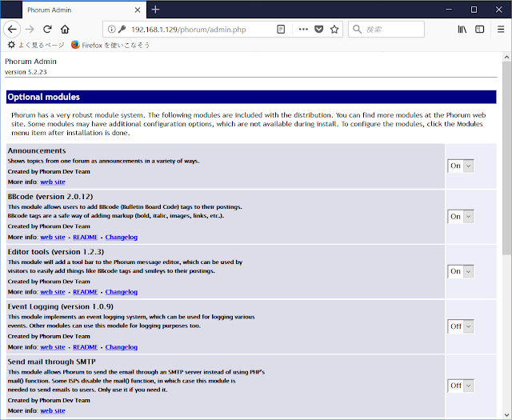Open Send mail through SMTP web site link

tap(53, 410)
